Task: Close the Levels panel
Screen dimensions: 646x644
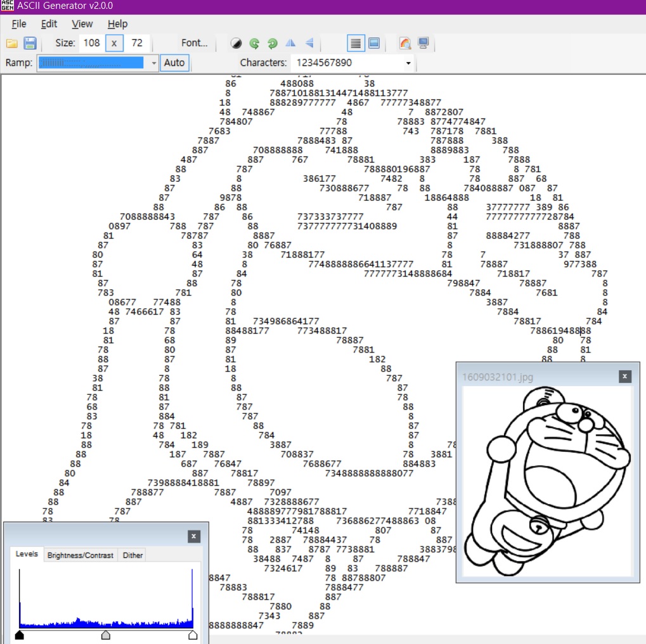Action: coord(193,536)
